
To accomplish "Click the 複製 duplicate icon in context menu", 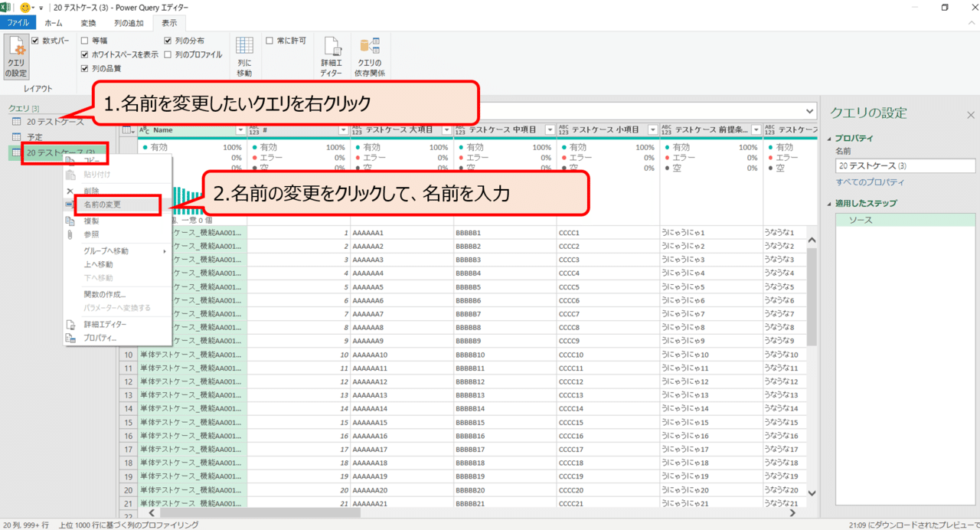I will pyautogui.click(x=71, y=221).
